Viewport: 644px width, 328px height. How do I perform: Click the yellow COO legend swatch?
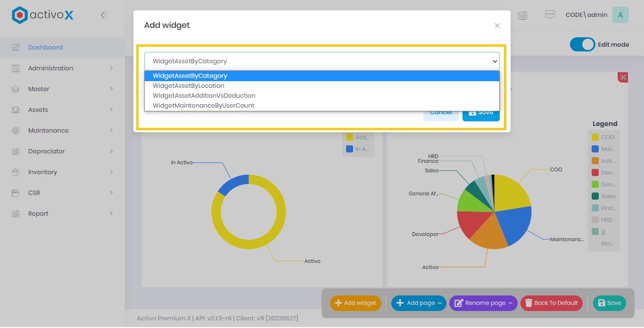595,137
